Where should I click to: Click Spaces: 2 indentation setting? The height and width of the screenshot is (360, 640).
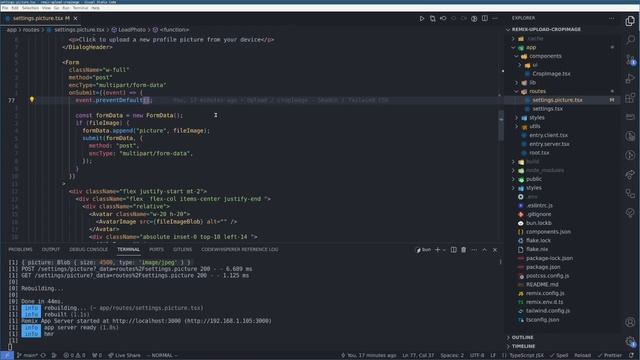pos(452,356)
